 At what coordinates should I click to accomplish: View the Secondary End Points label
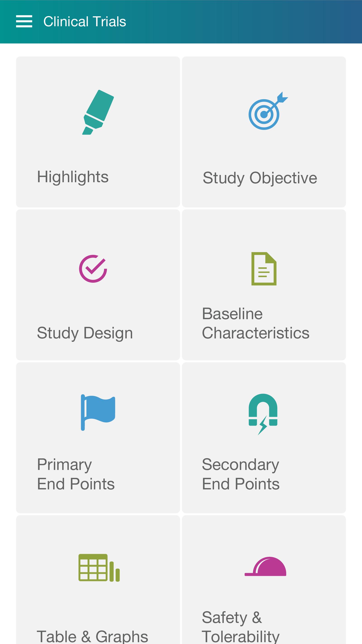(241, 474)
